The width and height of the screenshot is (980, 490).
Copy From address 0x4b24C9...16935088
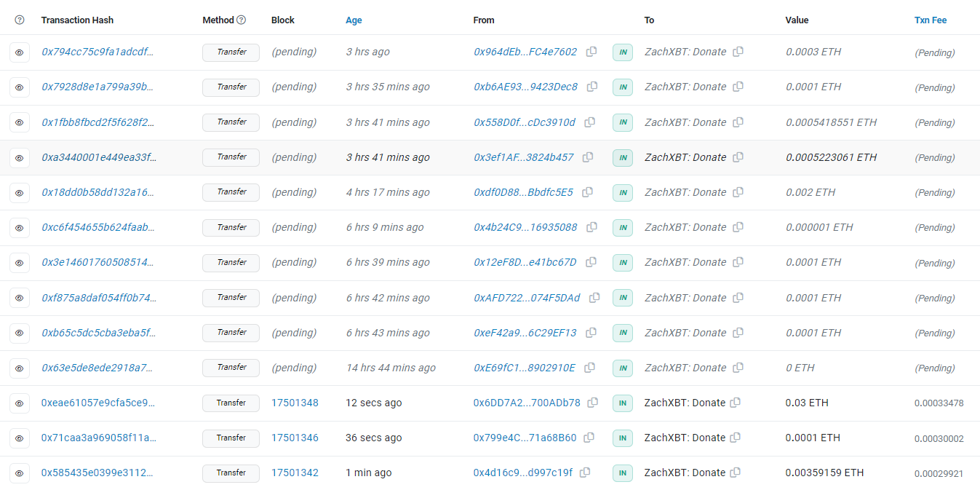pos(591,227)
